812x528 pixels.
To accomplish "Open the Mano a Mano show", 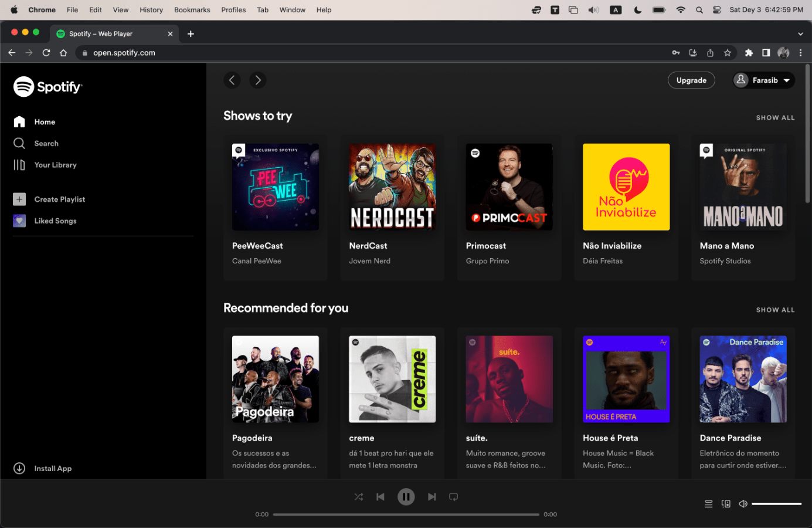I will click(x=743, y=208).
